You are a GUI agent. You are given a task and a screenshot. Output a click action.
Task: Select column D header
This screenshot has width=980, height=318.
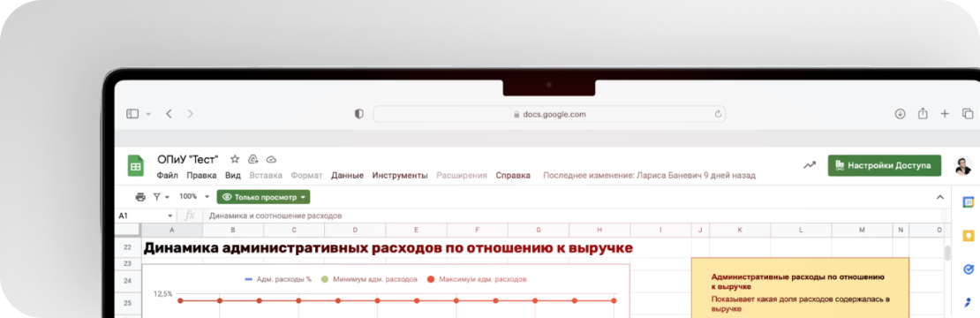click(355, 231)
